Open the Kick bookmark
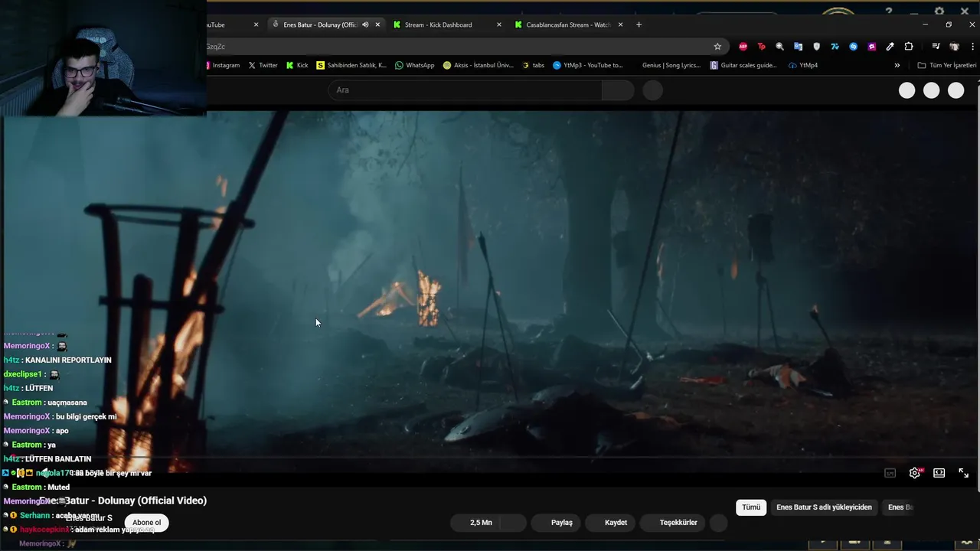This screenshot has height=551, width=980. pyautogui.click(x=297, y=65)
